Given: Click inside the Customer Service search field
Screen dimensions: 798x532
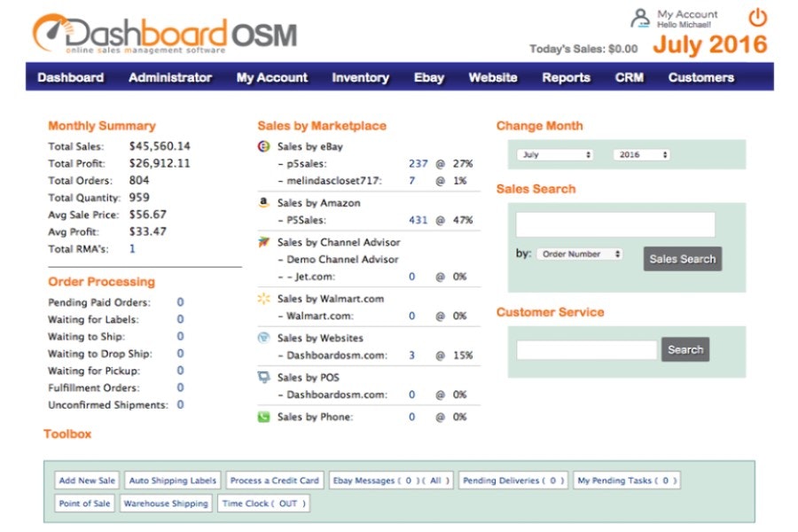Looking at the screenshot, I should [x=584, y=349].
